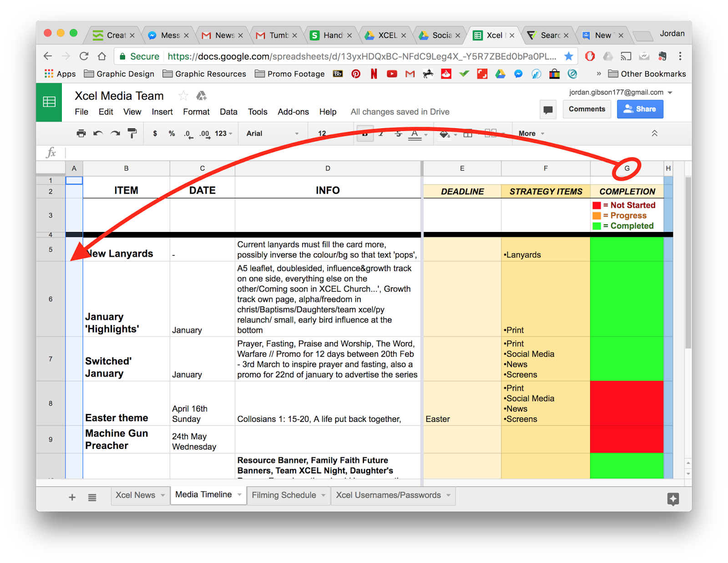Reload the current page
728x563 pixels.
click(x=84, y=56)
